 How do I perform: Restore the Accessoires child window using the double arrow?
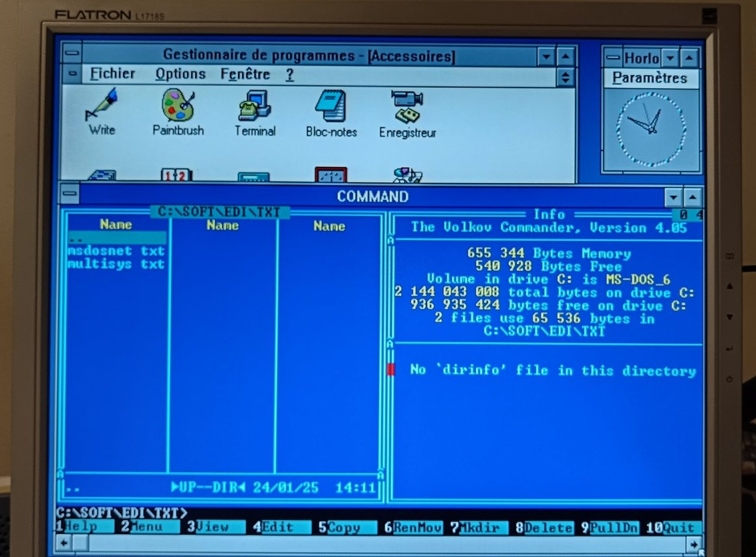[565, 77]
